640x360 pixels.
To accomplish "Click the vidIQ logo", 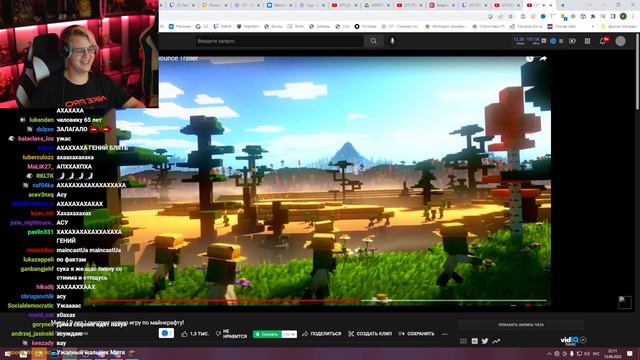I will 569,340.
